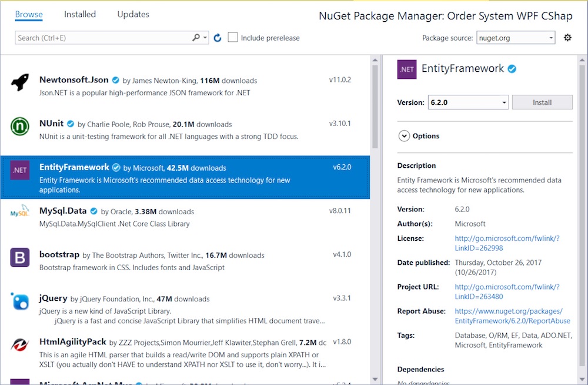Click the NUnit green package icon
Image resolution: width=588 pixels, height=385 pixels.
pyautogui.click(x=20, y=127)
